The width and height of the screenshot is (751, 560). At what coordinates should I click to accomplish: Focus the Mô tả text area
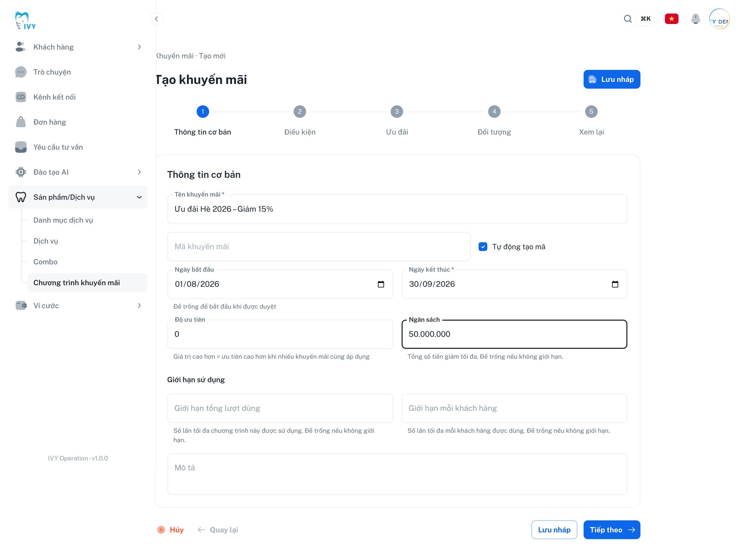[397, 474]
